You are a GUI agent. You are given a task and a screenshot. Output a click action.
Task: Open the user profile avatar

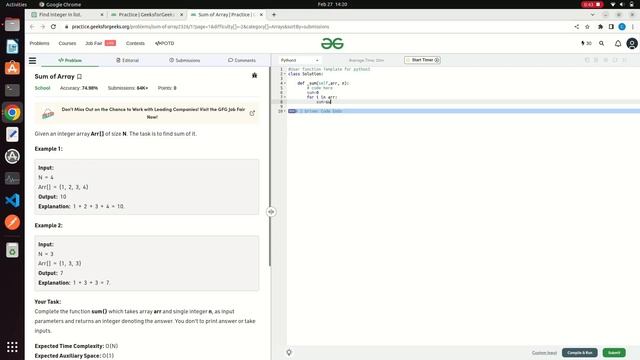coord(632,43)
